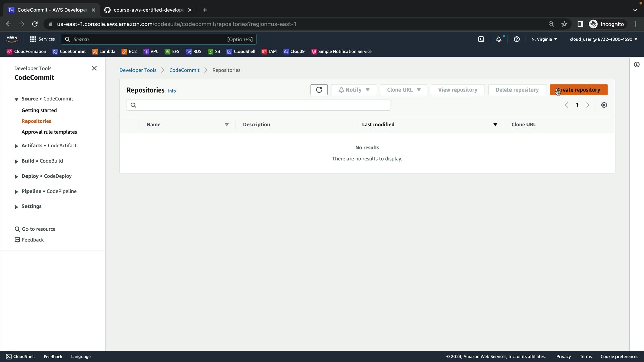
Task: Open the Services grid menu
Action: click(x=42, y=39)
